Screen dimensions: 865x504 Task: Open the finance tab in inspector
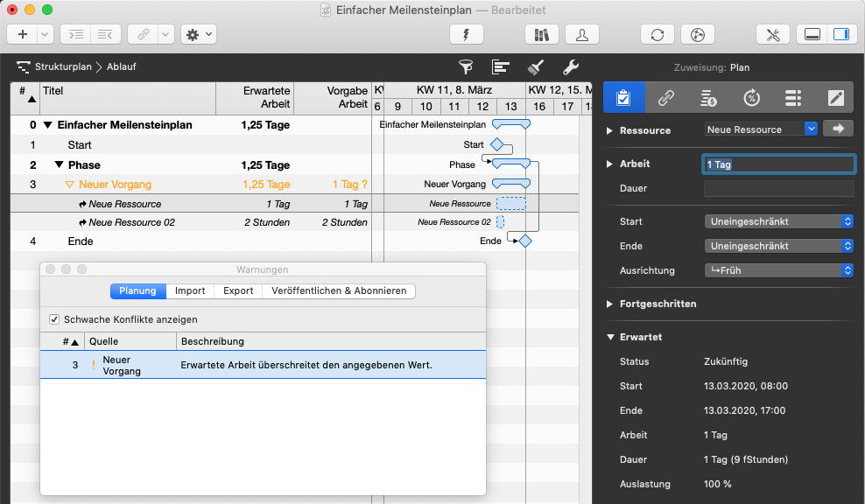708,97
